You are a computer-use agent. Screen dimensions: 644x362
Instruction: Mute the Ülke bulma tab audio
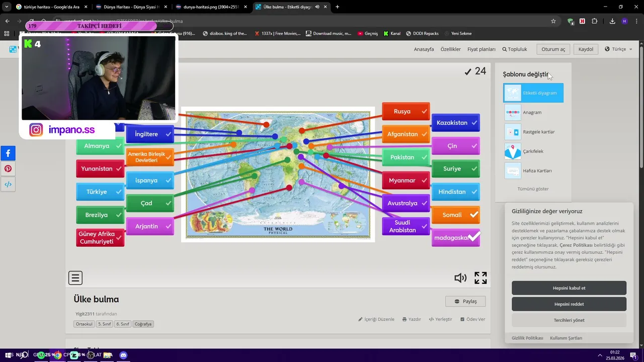coord(317,7)
